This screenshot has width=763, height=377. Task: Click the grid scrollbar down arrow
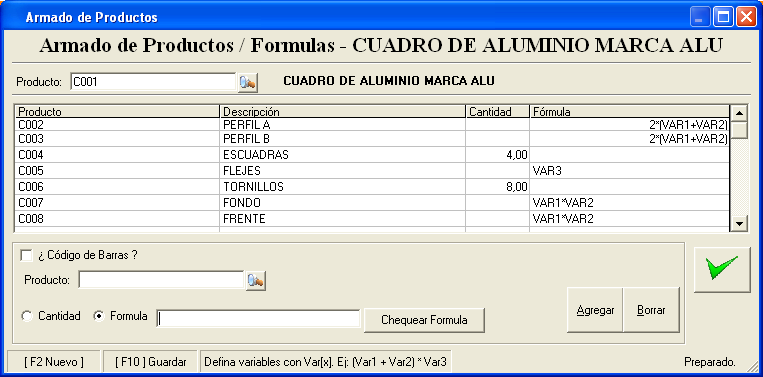click(x=740, y=223)
